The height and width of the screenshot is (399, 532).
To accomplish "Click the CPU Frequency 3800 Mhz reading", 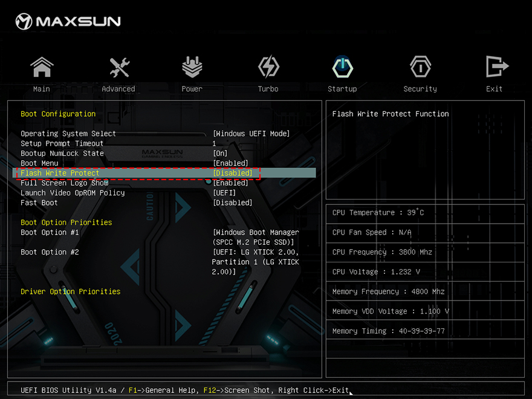I will pyautogui.click(x=382, y=252).
